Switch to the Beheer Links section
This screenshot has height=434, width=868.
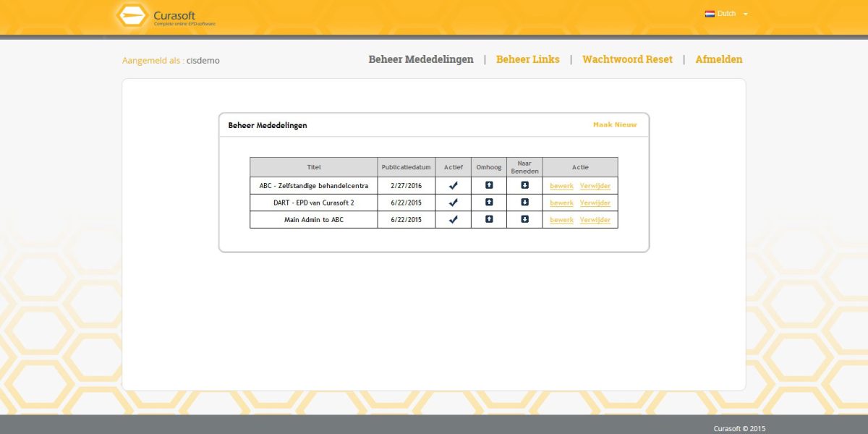tap(527, 59)
